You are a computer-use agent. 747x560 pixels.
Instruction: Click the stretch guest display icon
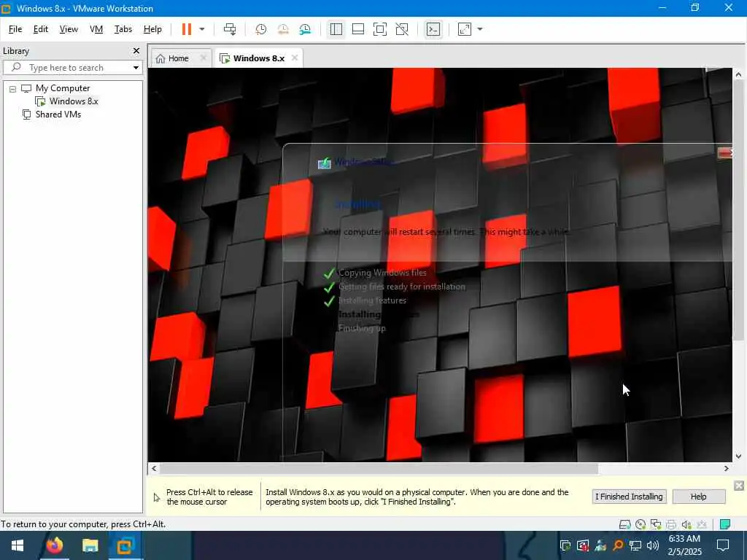pyautogui.click(x=465, y=29)
